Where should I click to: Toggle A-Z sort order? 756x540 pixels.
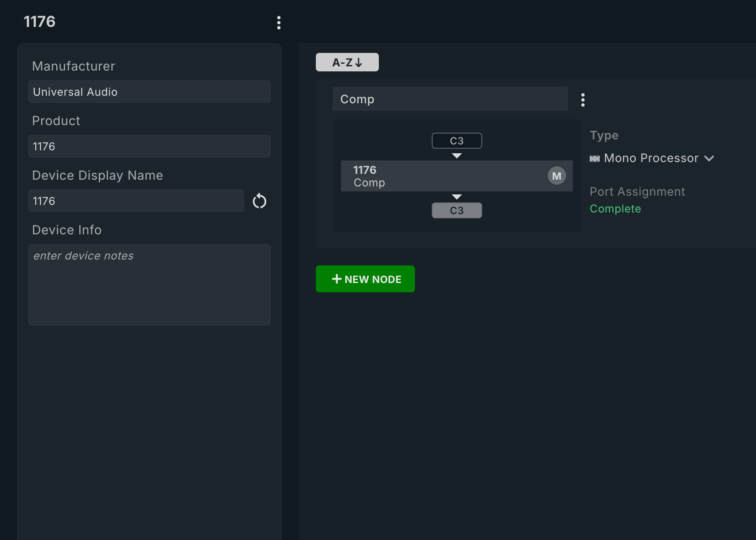click(x=347, y=62)
